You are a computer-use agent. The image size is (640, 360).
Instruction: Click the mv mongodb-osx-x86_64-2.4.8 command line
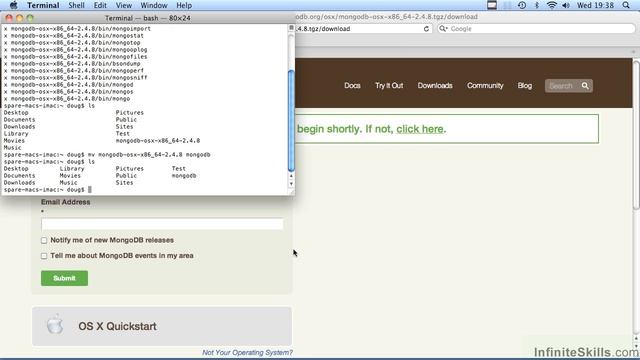click(107, 155)
